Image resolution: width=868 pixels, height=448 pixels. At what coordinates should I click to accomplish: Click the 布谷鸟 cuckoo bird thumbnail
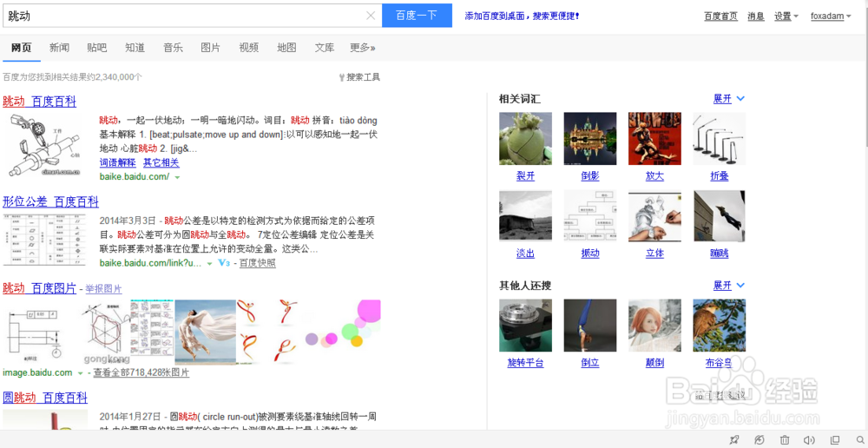(x=719, y=326)
